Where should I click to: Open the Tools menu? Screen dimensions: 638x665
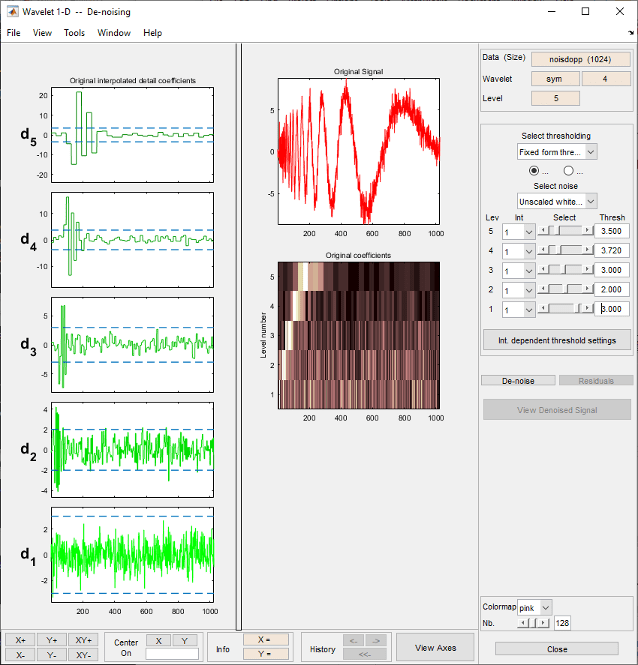(x=74, y=33)
